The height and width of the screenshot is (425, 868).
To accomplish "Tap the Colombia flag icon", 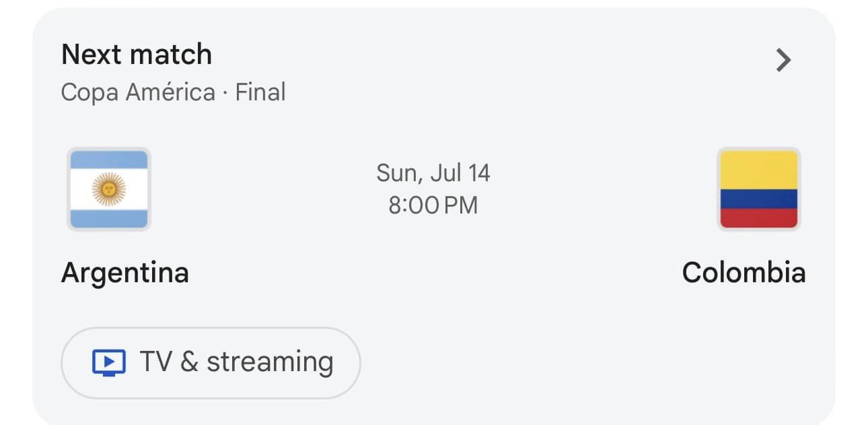I will pyautogui.click(x=759, y=189).
